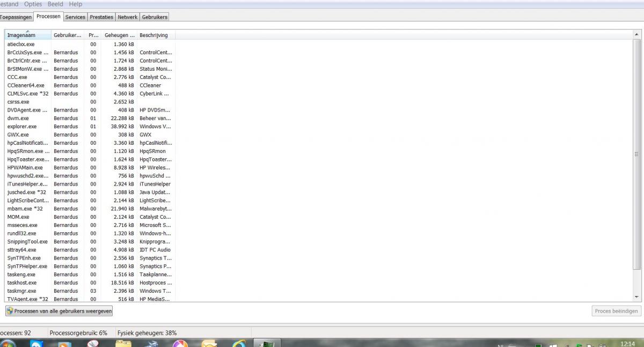644x347 pixels.
Task: Open the Opties menu
Action: pyautogui.click(x=34, y=4)
